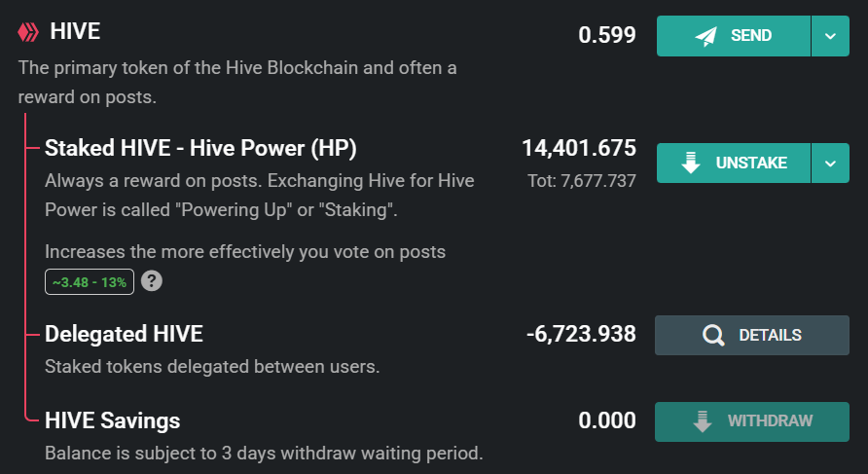Select the Delegated HIVE heading
Image resolution: width=868 pixels, height=474 pixels.
tap(124, 334)
